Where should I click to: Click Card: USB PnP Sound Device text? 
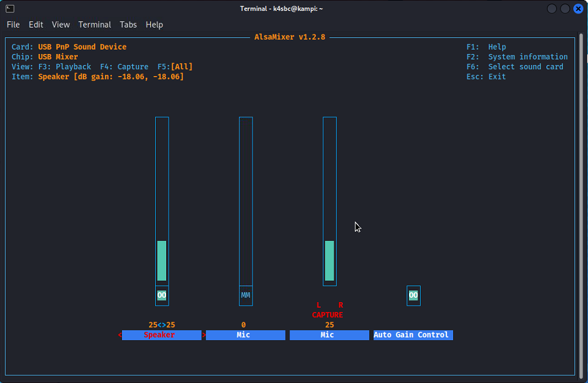pyautogui.click(x=69, y=47)
